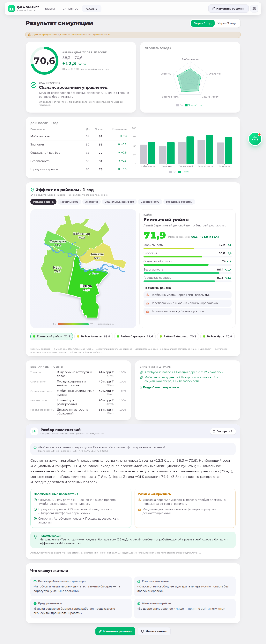Click the QALA BALANCE logo icon
Viewport: 266px width, 644px height.
(11, 9)
